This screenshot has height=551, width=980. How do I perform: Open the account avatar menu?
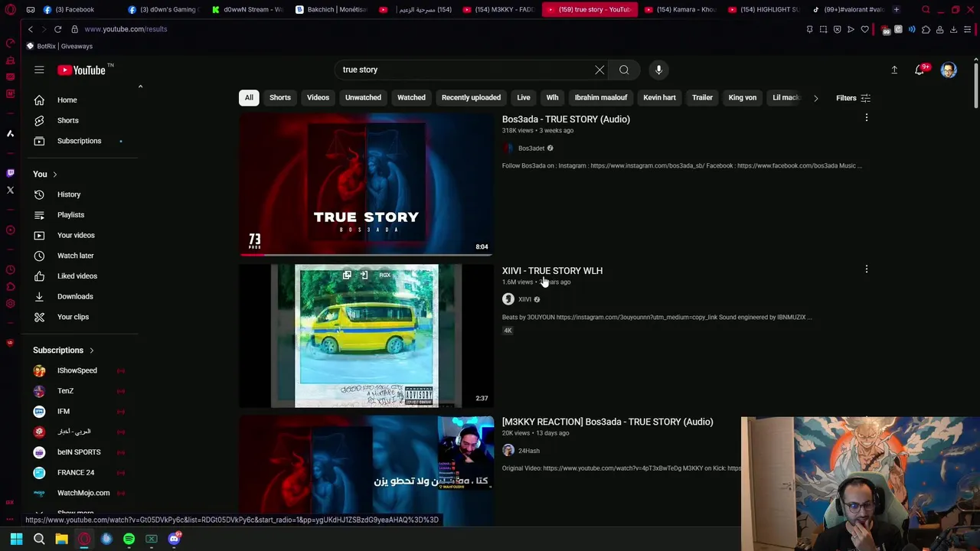click(949, 70)
